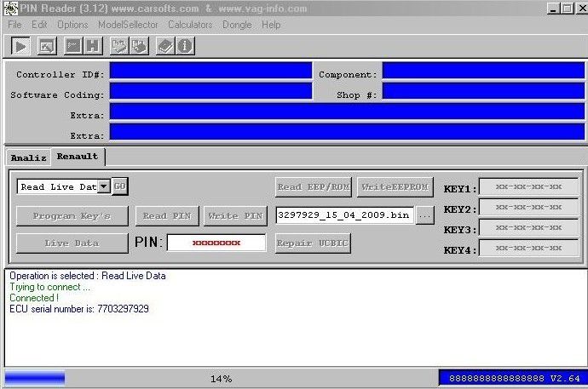Open the ModelSellector menu
Viewport: 588px width, 389px height.
tap(130, 25)
